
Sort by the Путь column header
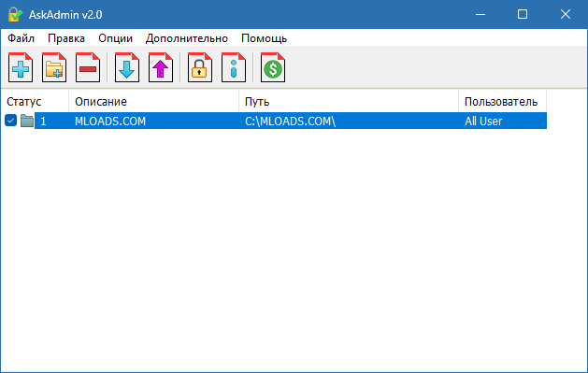coord(349,101)
